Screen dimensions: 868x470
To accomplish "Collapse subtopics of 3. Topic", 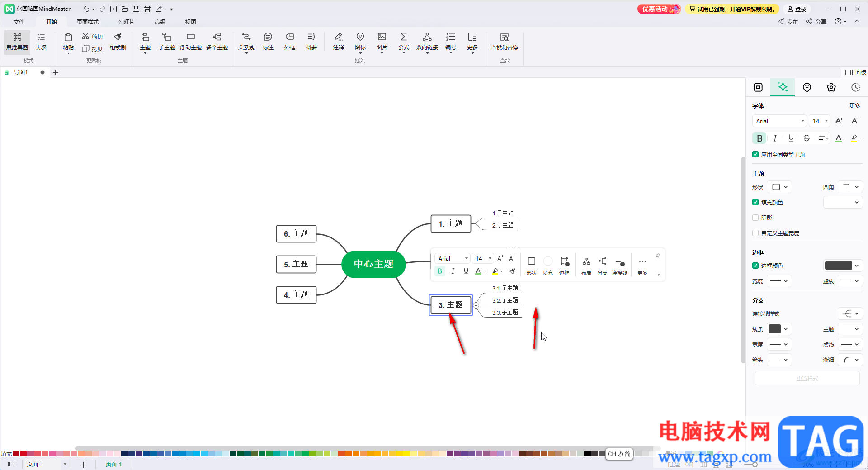I will (x=476, y=305).
